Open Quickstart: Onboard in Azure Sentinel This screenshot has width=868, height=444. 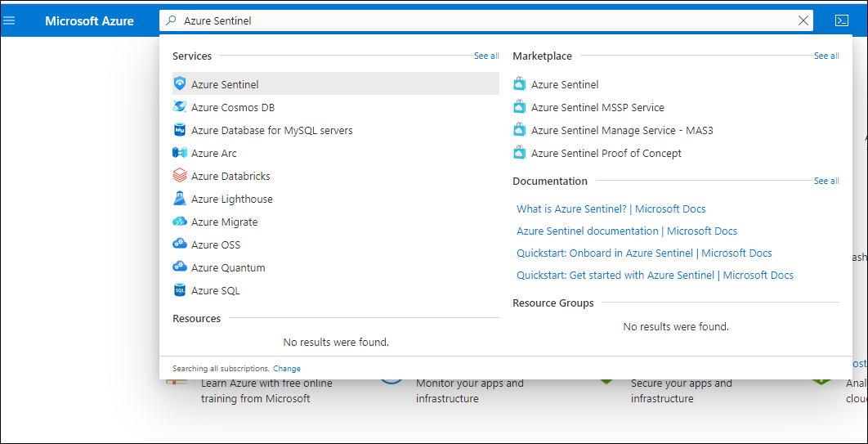(644, 253)
